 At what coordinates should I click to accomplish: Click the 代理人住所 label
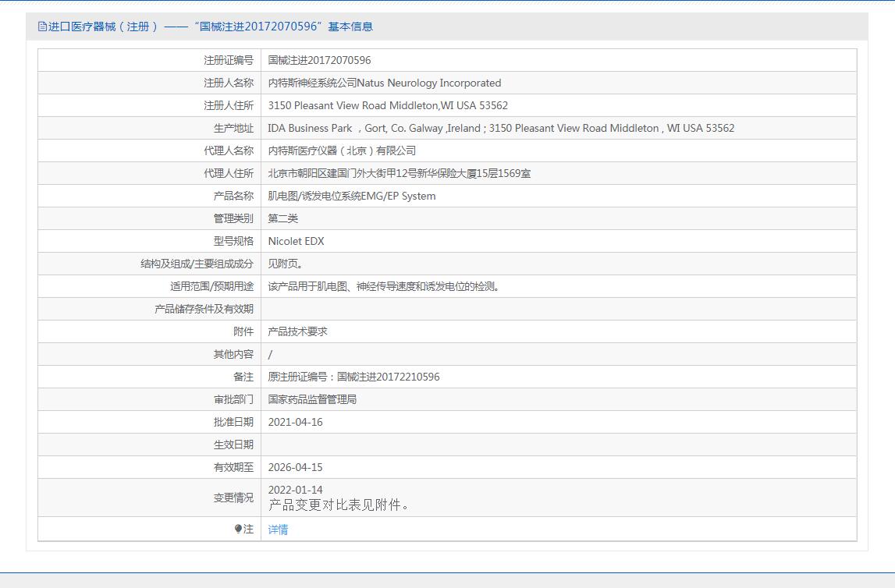click(229, 173)
